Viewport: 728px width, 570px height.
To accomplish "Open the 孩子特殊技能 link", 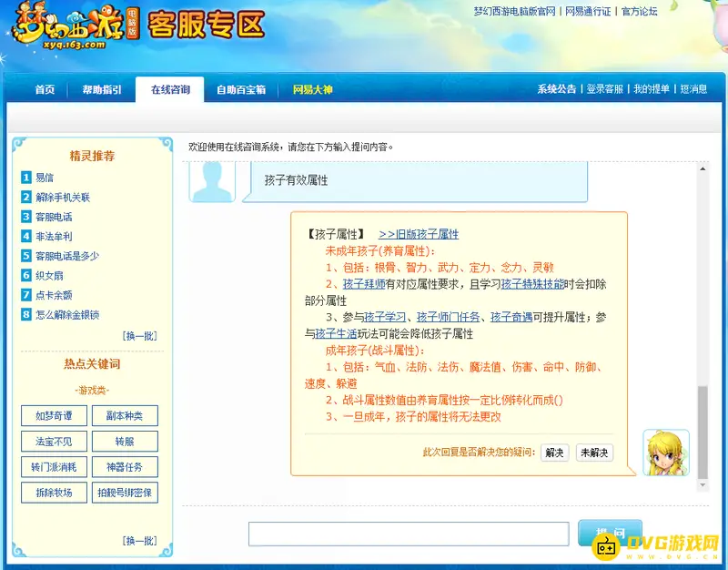I will click(x=532, y=284).
